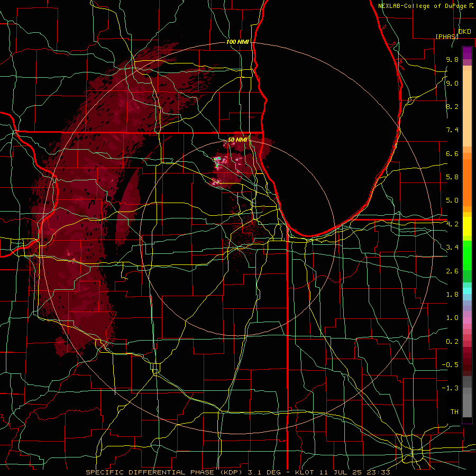The width and height of the screenshot is (476, 476).
Task: Click the 7.4 value on the color scale
Action: 452,130
